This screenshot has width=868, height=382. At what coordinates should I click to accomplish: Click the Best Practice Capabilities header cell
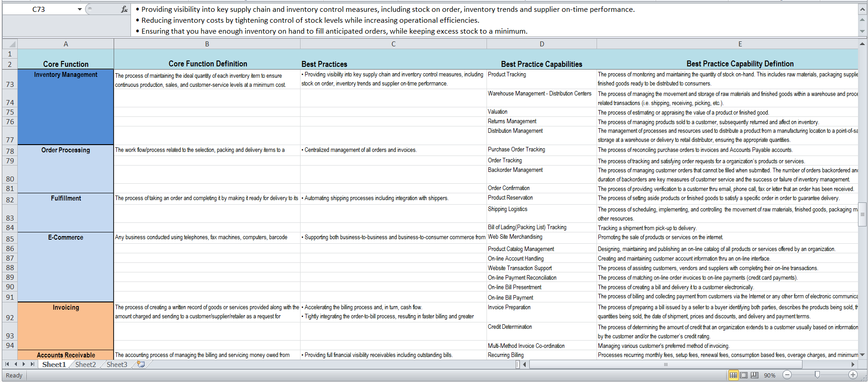pyautogui.click(x=542, y=64)
